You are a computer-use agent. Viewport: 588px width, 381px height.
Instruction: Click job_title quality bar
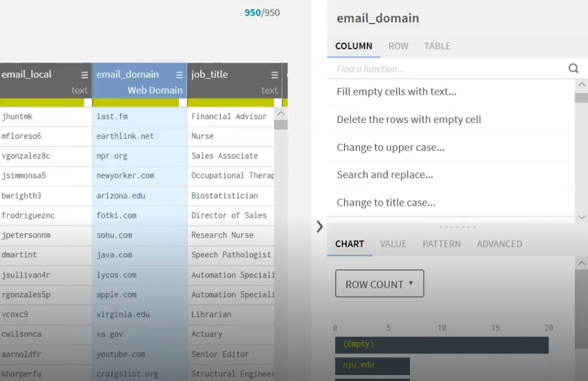coord(235,102)
